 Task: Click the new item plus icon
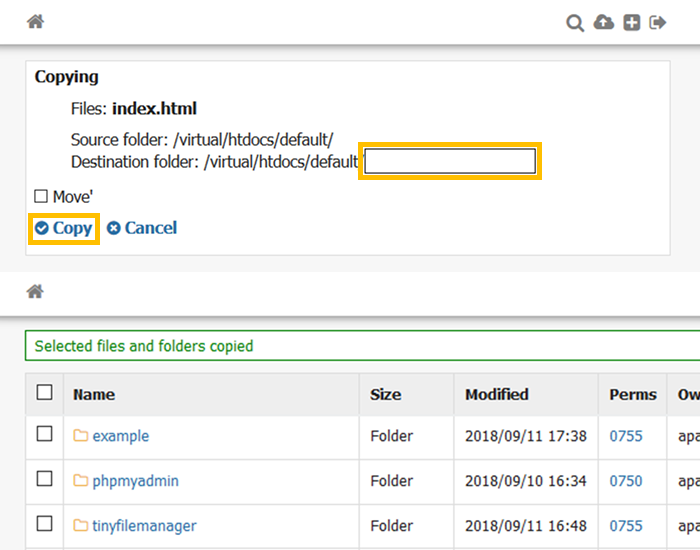click(632, 22)
